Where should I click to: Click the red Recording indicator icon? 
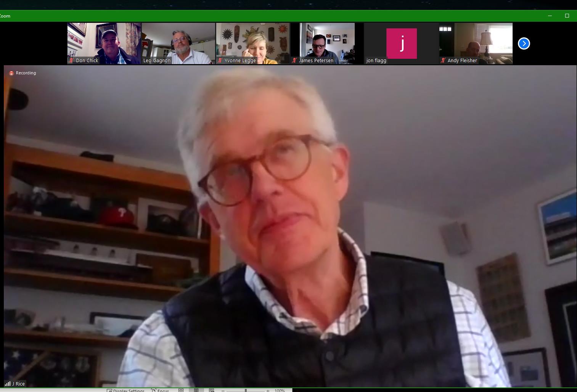tap(11, 73)
